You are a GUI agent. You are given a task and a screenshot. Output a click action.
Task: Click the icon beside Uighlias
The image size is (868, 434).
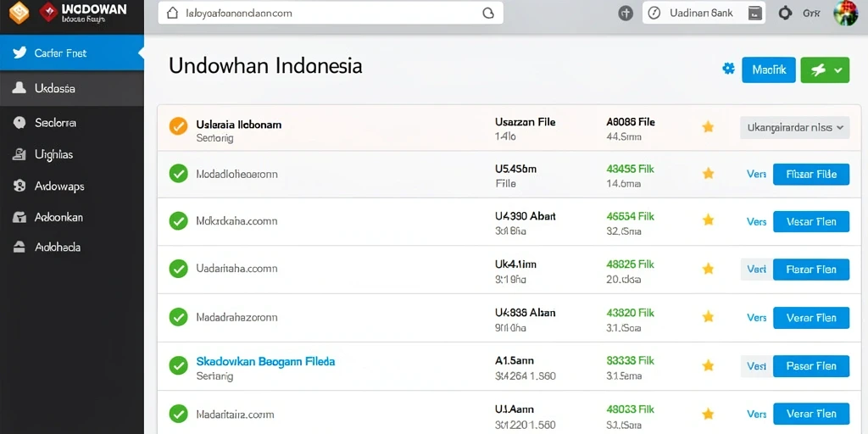point(19,154)
